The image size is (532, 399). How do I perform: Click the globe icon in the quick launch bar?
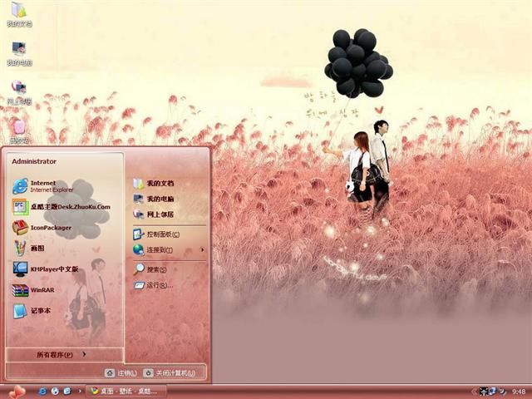pos(55,392)
